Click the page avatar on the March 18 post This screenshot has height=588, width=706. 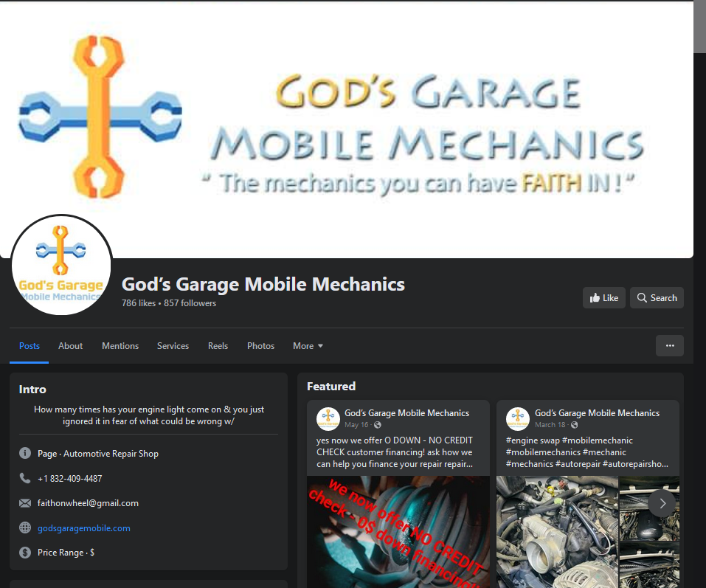(x=517, y=418)
